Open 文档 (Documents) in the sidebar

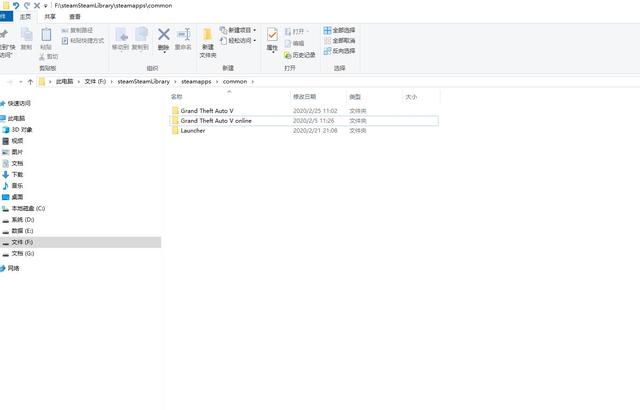point(17,163)
